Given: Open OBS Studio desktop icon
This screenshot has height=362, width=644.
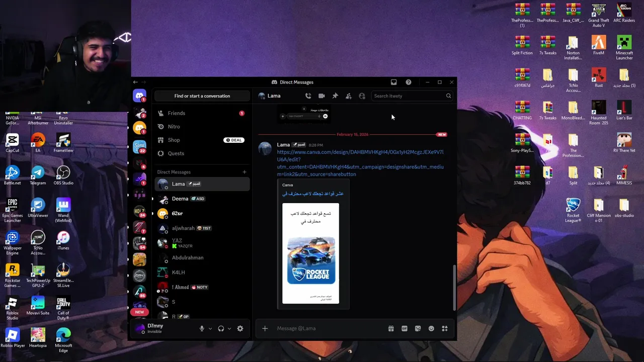Looking at the screenshot, I should tap(63, 175).
